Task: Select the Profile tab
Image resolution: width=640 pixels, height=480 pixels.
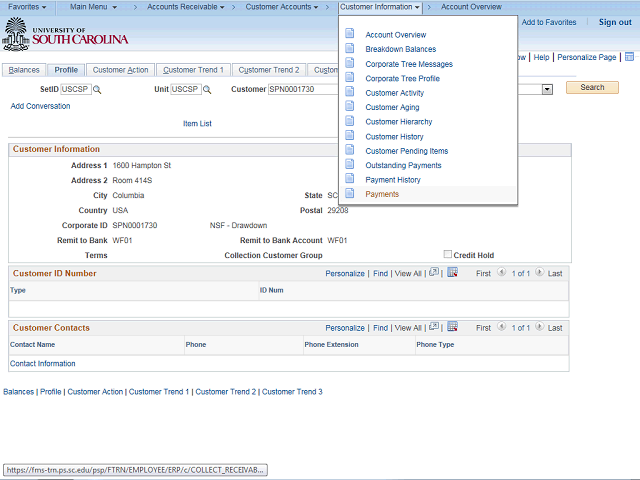Action: click(x=66, y=70)
